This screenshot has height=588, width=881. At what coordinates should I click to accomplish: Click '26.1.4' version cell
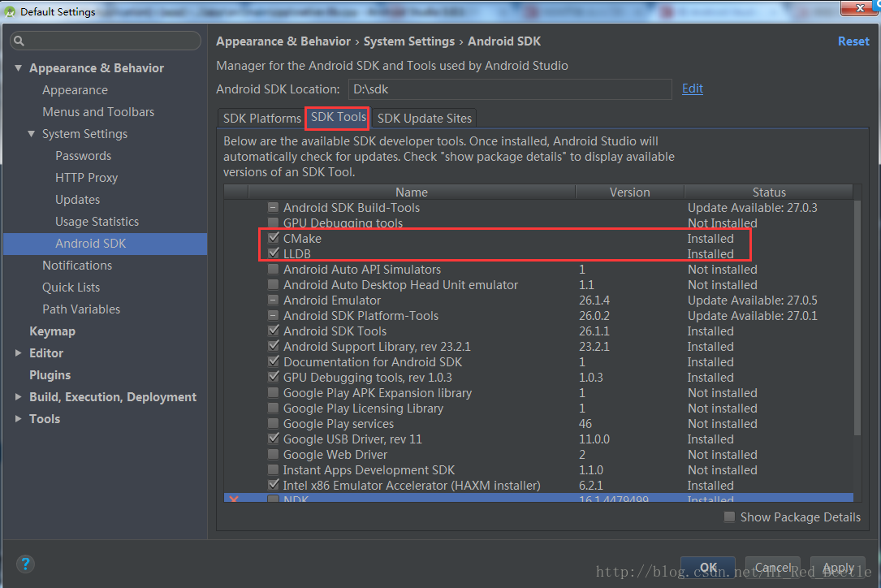pos(594,300)
